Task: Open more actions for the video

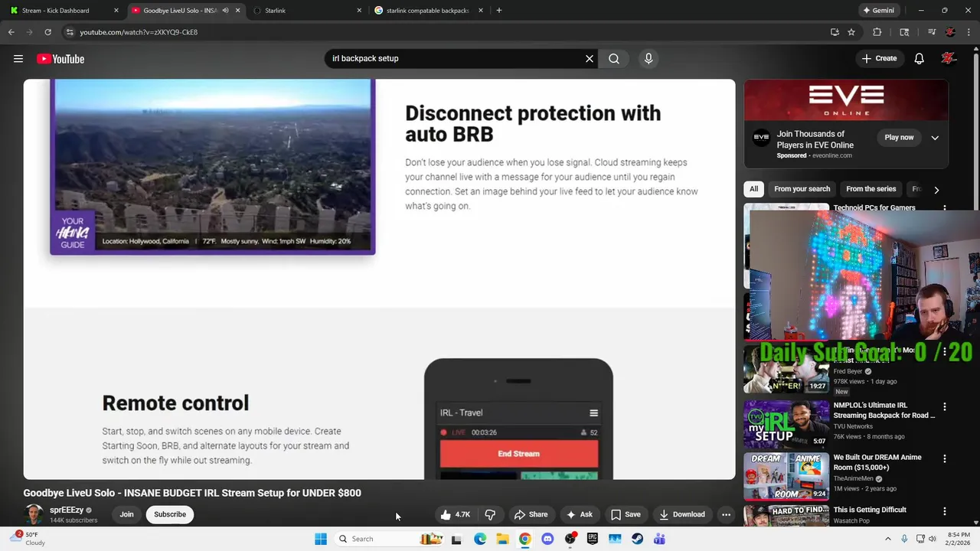Action: coord(726,514)
